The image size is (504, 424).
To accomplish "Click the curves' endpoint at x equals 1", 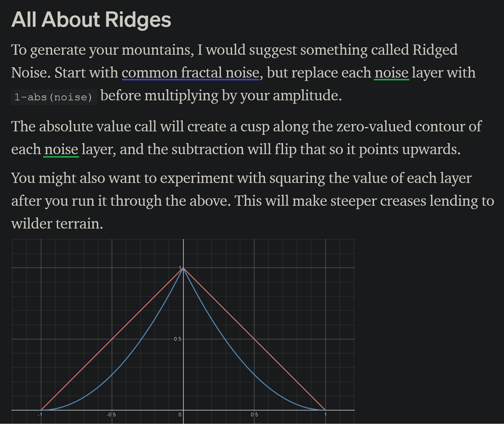I will coord(325,410).
